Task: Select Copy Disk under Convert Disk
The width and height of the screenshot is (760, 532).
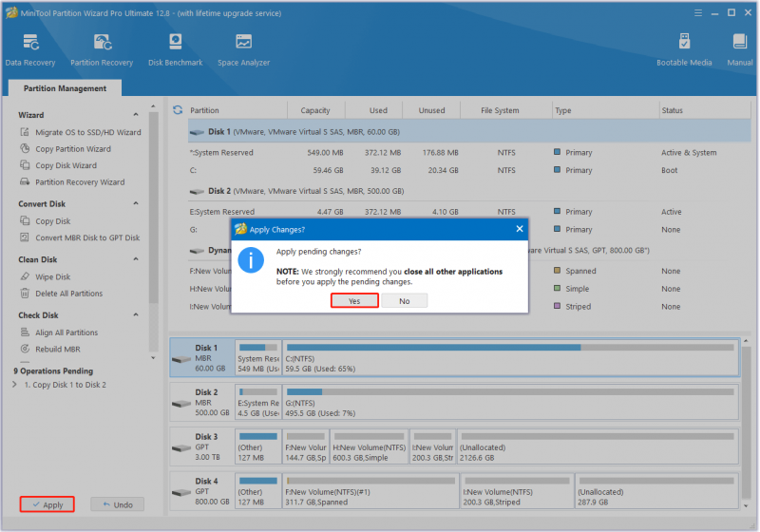Action: (x=45, y=221)
